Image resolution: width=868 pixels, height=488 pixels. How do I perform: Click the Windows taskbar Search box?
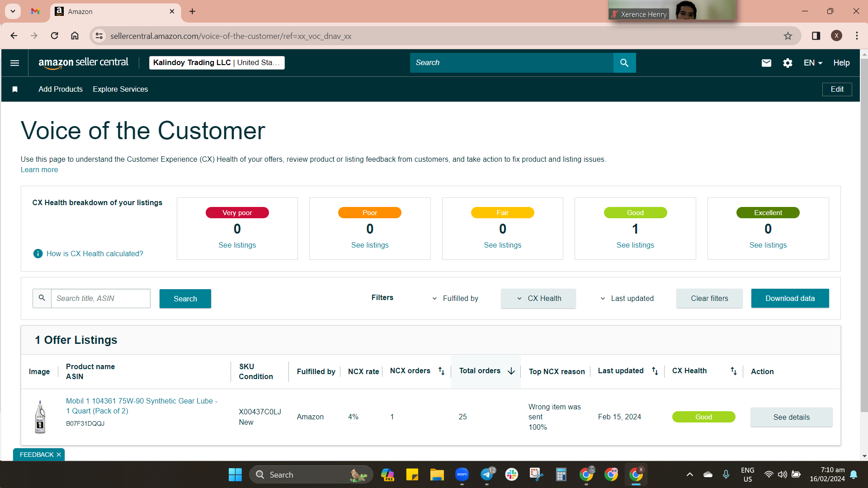pyautogui.click(x=311, y=474)
